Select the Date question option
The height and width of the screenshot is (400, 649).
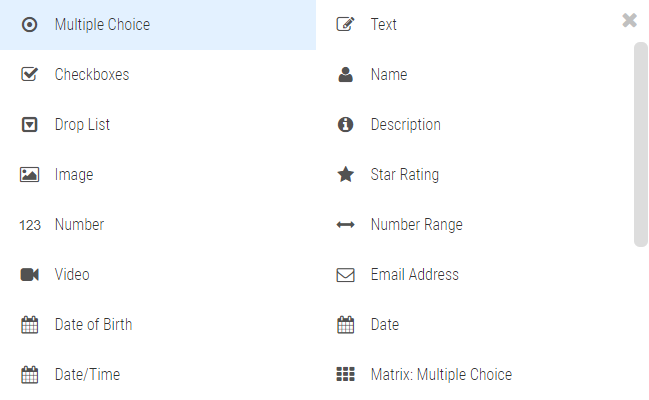(474, 325)
